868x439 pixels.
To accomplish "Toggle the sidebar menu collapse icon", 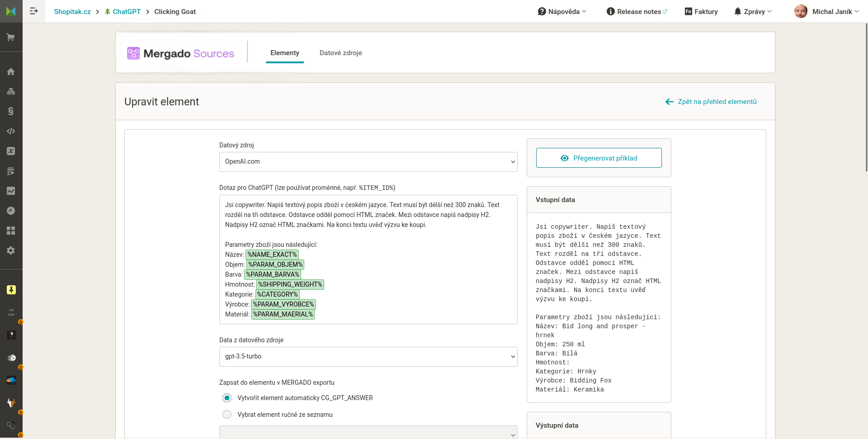I will click(x=34, y=11).
